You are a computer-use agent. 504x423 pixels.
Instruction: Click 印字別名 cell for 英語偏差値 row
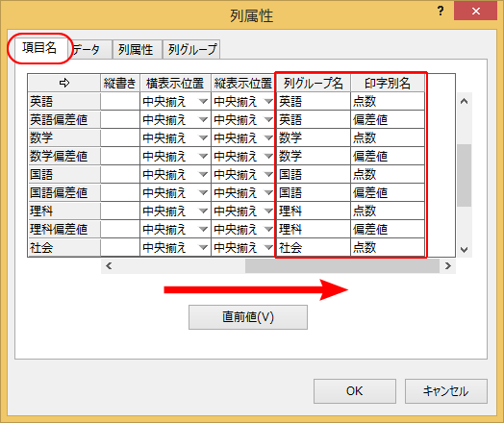[388, 120]
